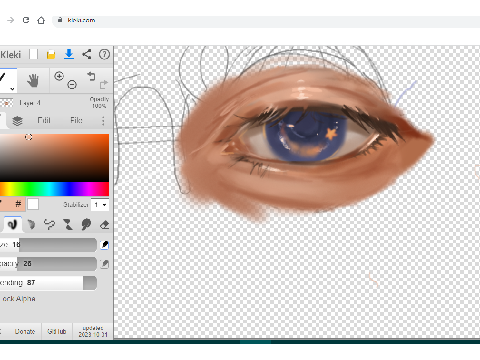Toggle opacity pressure sensitivity button

(104, 264)
